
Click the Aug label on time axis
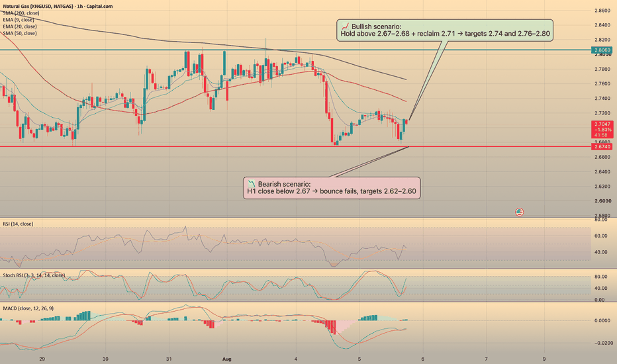tap(226, 359)
